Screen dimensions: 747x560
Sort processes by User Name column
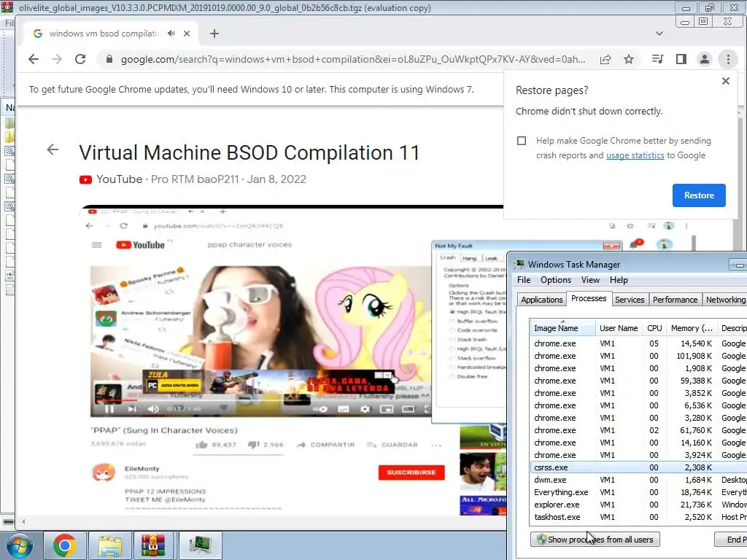[619, 328]
